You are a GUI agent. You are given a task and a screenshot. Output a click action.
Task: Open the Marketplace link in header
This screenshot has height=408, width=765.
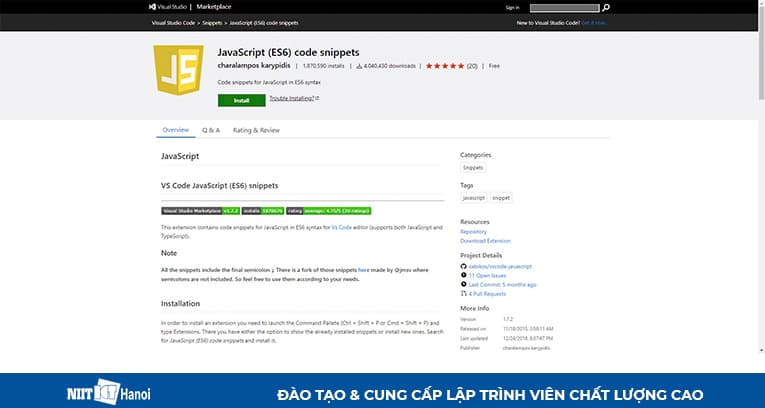click(214, 7)
